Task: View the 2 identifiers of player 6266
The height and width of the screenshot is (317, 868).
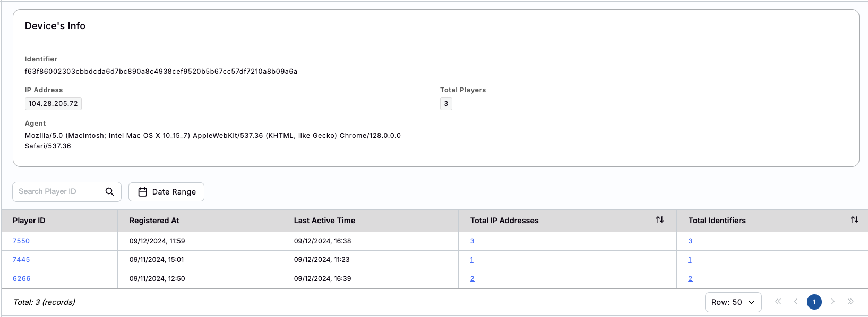Action: [x=690, y=279]
